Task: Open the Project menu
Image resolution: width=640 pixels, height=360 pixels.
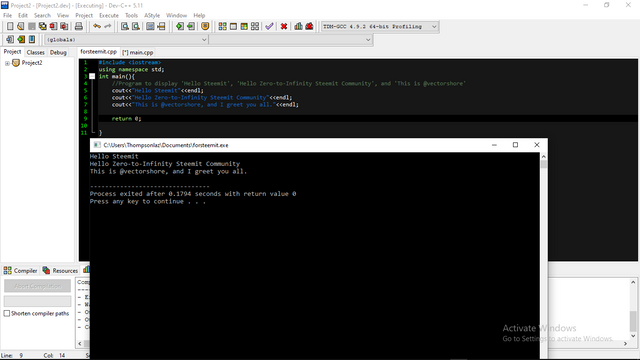Action: click(84, 16)
